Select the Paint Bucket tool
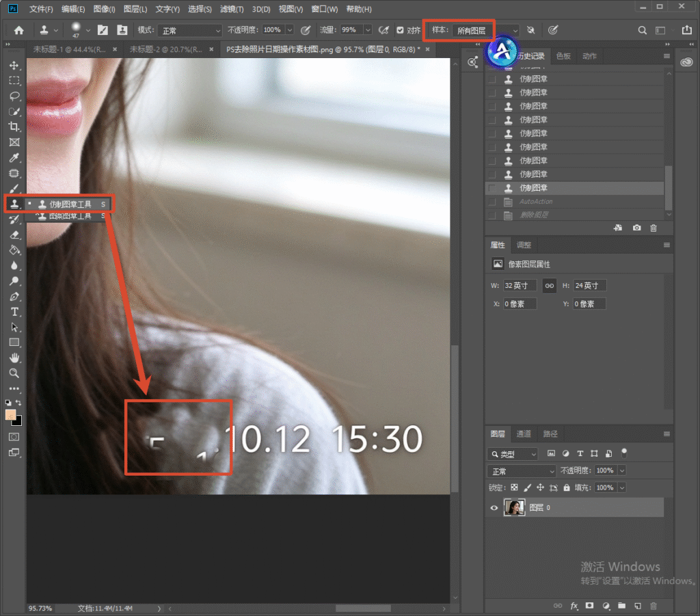 (x=14, y=250)
